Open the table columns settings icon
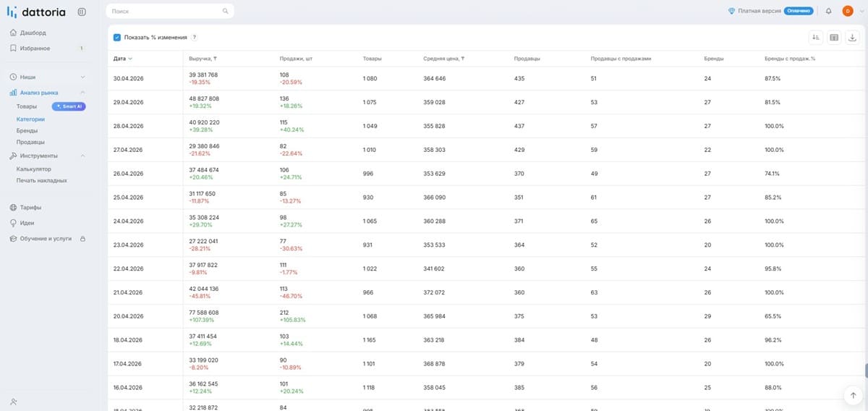This screenshot has width=868, height=411. point(834,38)
